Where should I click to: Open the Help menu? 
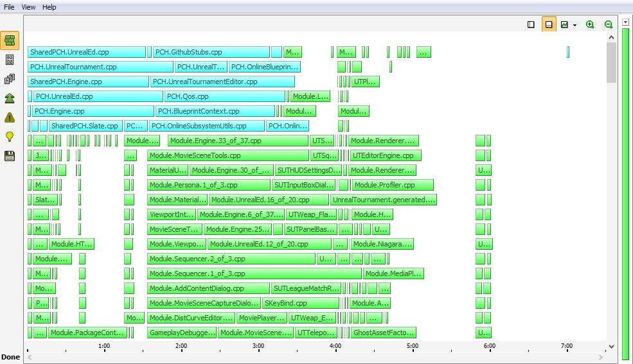pos(49,7)
